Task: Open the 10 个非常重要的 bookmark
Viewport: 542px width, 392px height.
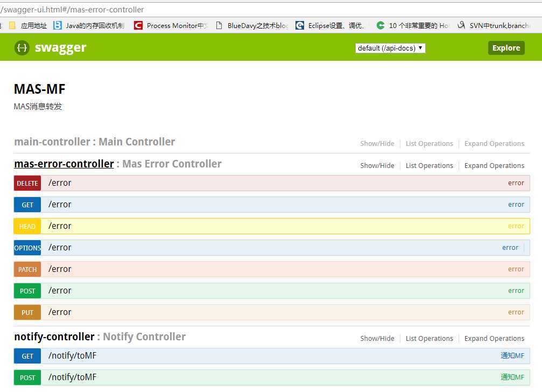Action: (x=412, y=26)
